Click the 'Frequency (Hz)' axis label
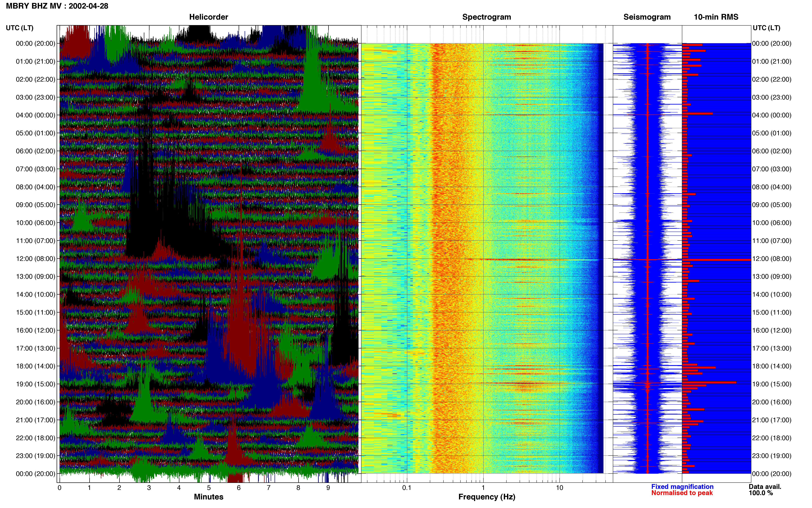 (x=487, y=497)
